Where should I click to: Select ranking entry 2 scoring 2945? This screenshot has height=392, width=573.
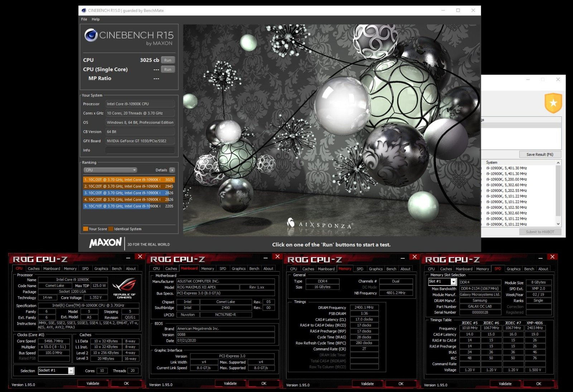[x=129, y=186]
